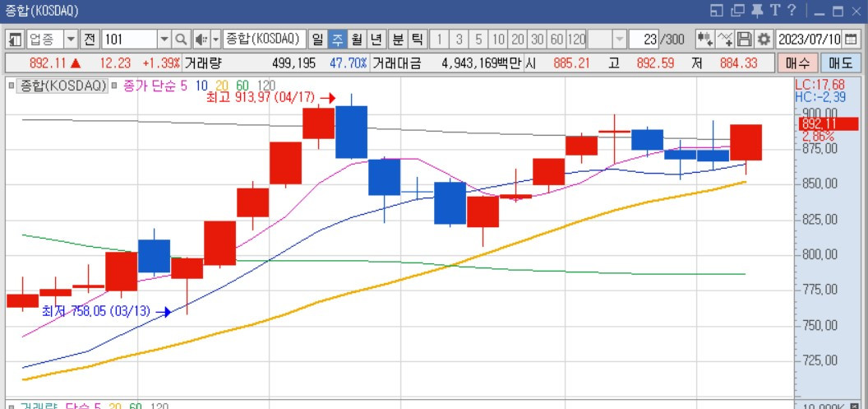
Task: Choose the 5 interval button
Action: pos(479,40)
